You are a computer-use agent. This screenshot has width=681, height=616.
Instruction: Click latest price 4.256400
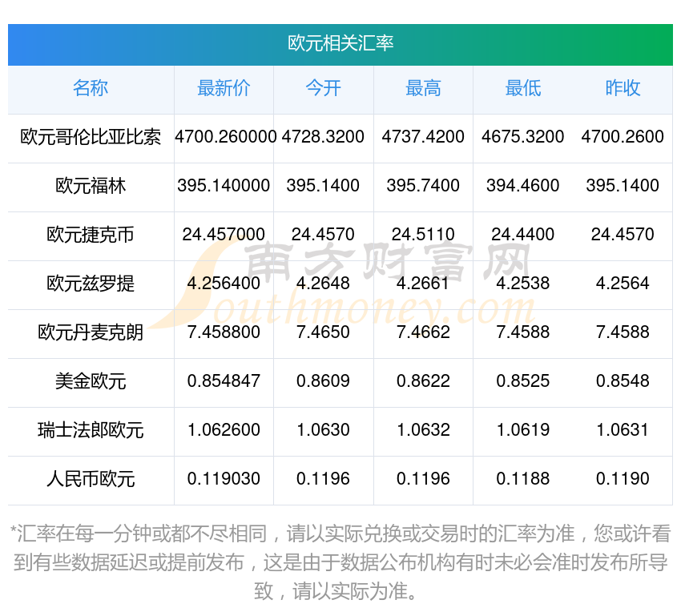[x=224, y=284]
